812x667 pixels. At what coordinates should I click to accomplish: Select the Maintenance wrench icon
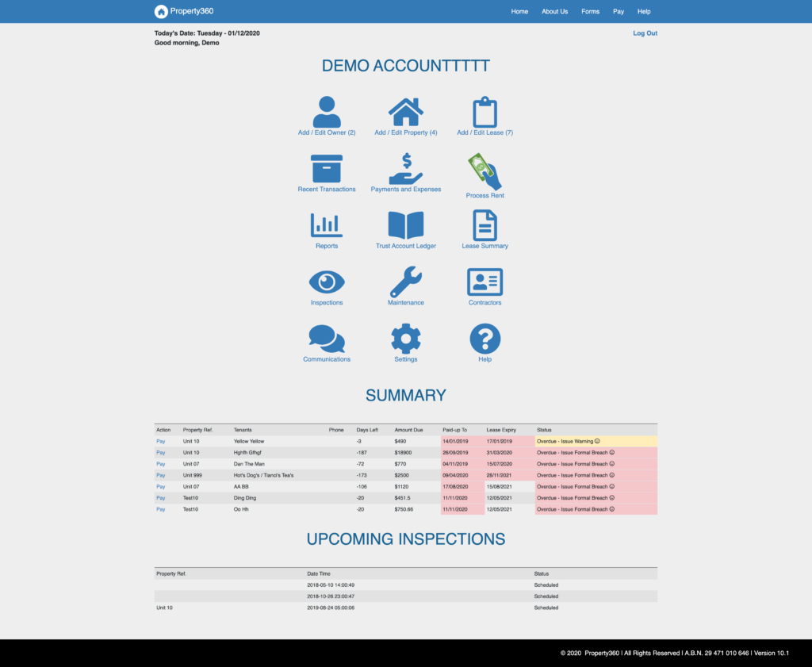point(405,282)
